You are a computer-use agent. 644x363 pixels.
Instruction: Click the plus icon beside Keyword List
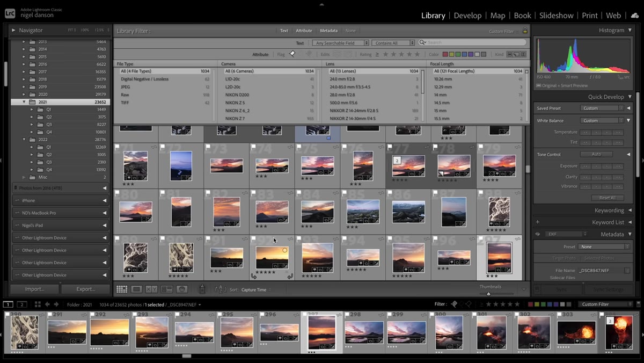coord(538,222)
